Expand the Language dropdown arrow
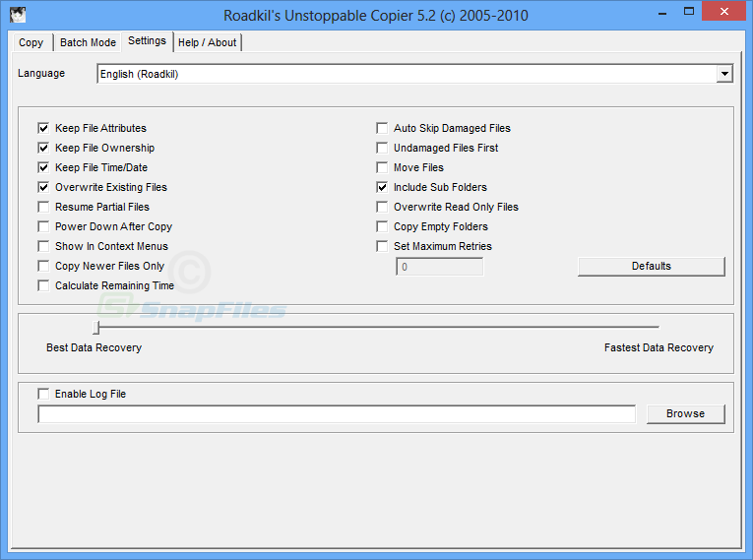This screenshot has height=560, width=753. coord(724,74)
